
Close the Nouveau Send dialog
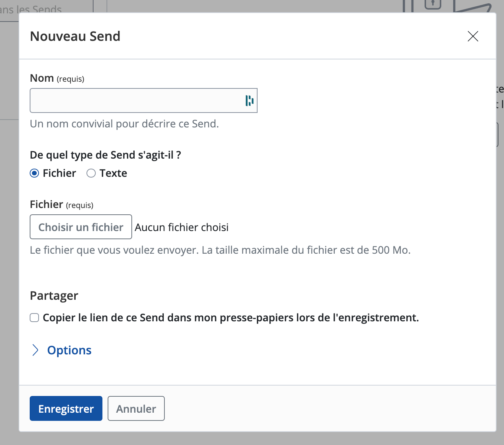pyautogui.click(x=473, y=36)
